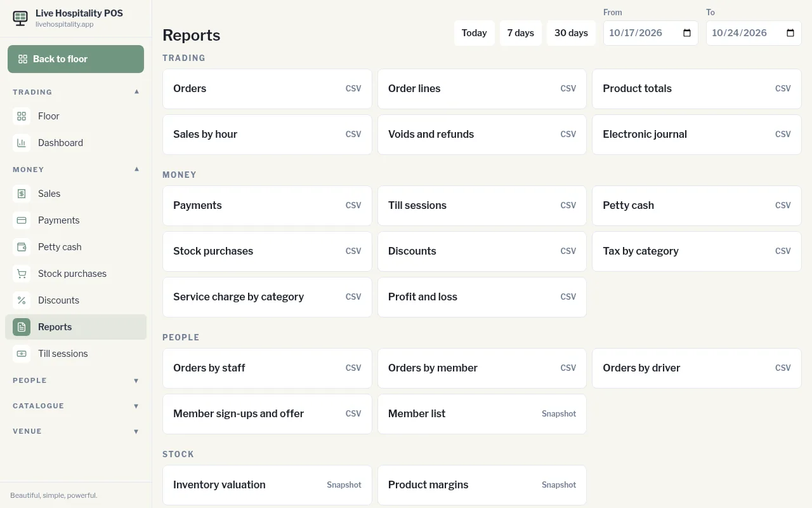Click the Live Hospitality POS monitor logo
The height and width of the screenshot is (508, 812).
(x=20, y=18)
